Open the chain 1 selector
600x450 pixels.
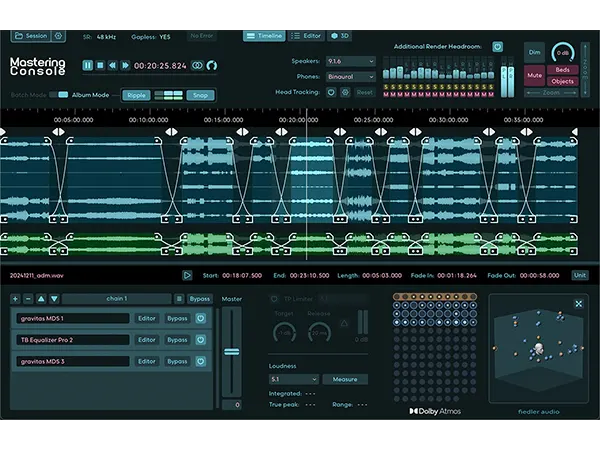click(117, 299)
